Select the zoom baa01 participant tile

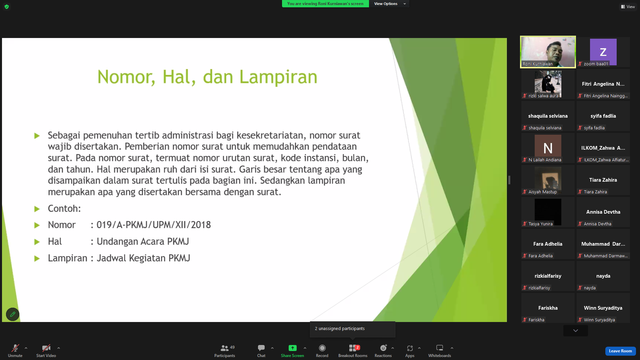click(x=603, y=52)
